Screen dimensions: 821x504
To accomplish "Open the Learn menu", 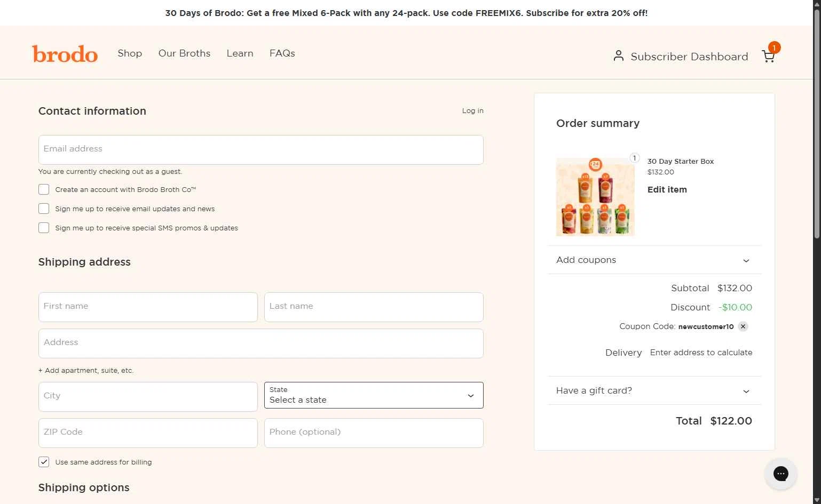I will click(240, 53).
